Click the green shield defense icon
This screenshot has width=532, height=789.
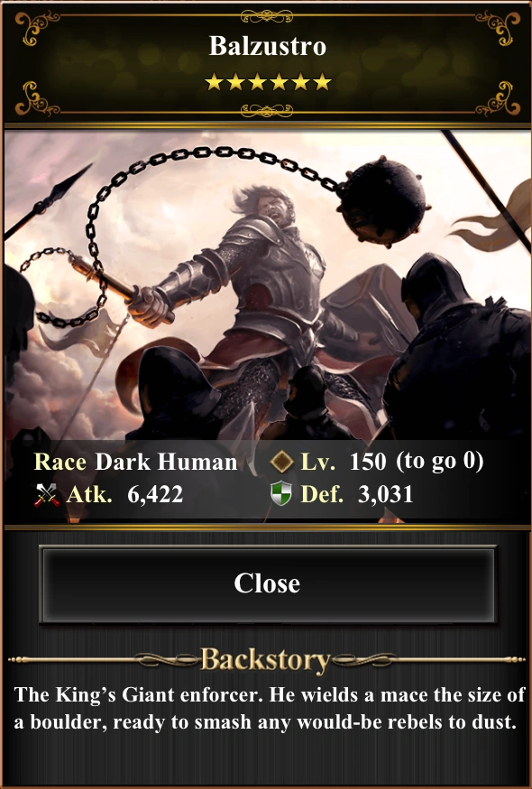click(280, 493)
